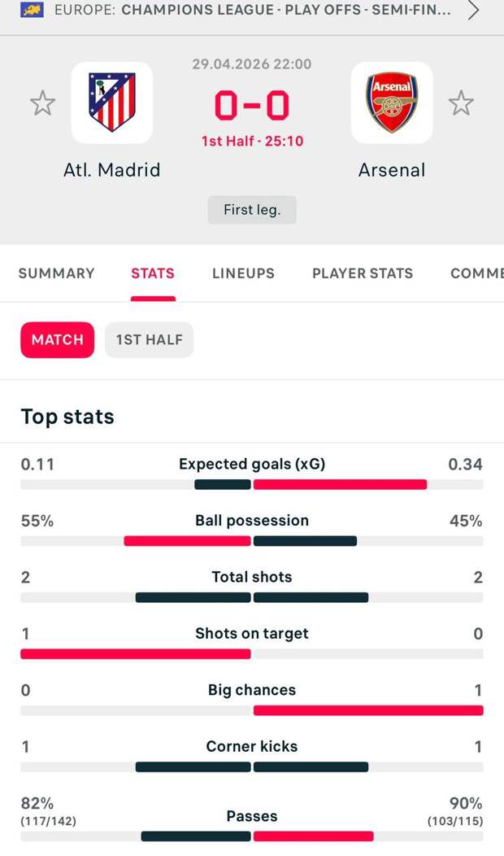504x856 pixels.
Task: Select the Stats tab
Action: (x=153, y=273)
